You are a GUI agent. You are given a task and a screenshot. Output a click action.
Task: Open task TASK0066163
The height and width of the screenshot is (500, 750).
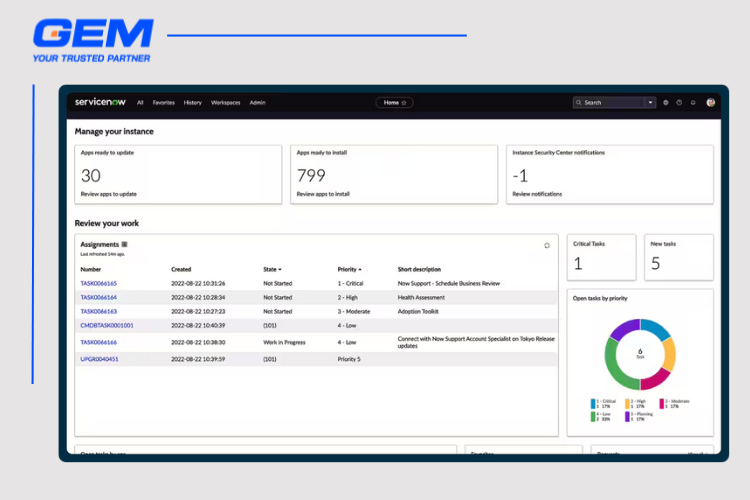[x=99, y=311]
